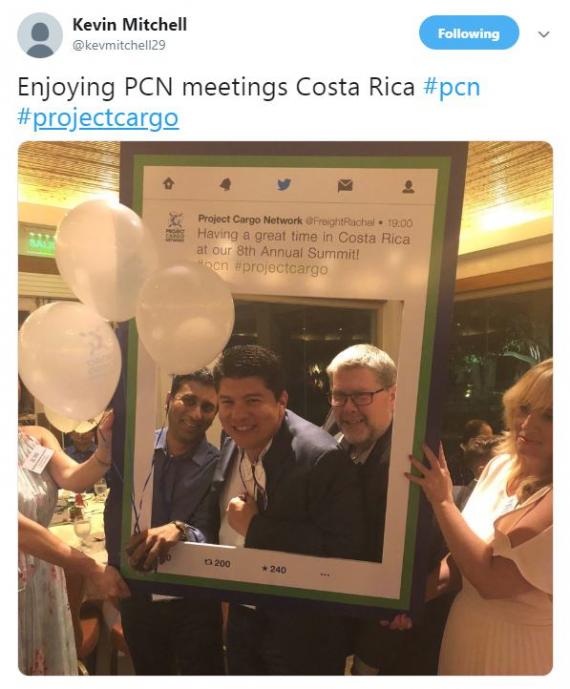Click the Twitter bird logo in frame
This screenshot has width=570, height=689.
pos(284,184)
